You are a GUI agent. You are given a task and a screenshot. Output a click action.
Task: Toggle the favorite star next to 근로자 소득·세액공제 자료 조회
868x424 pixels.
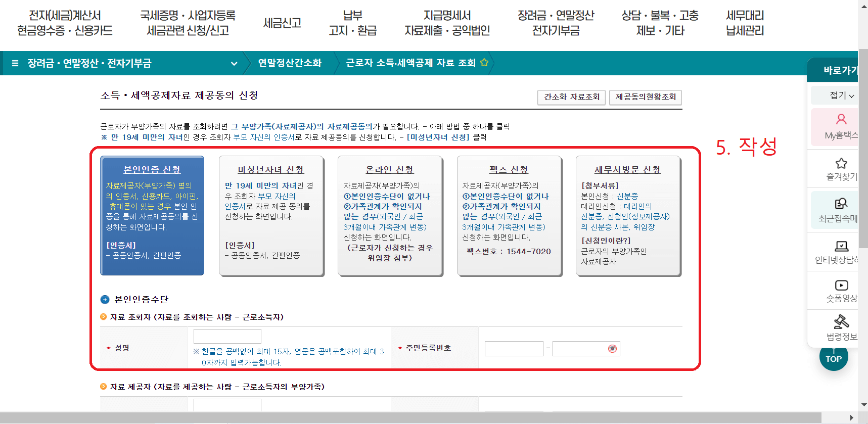click(x=484, y=63)
